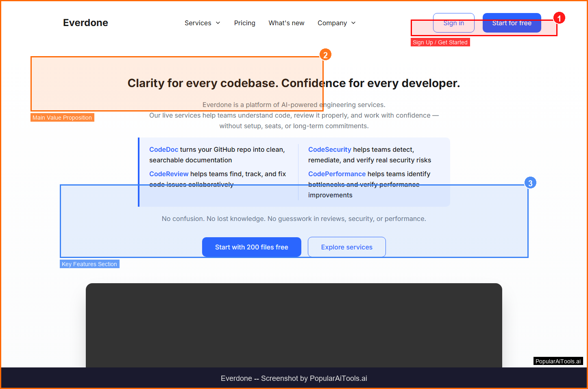Follow the CodeReview link

169,174
